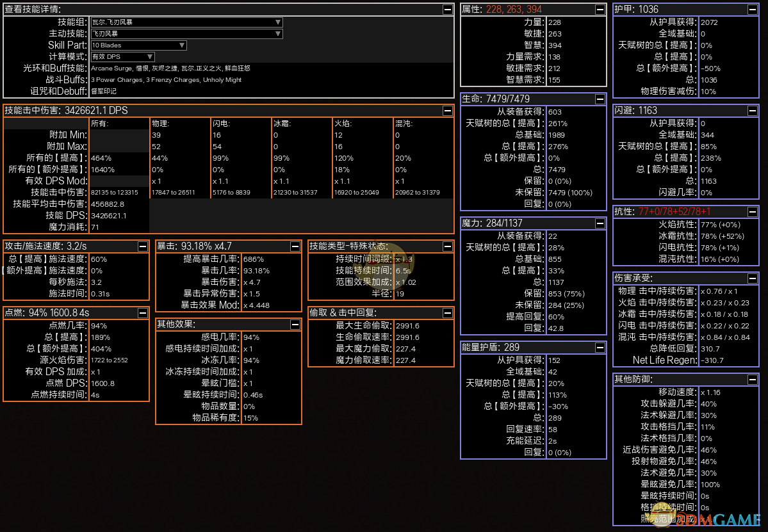Image resolution: width=768 pixels, height=532 pixels.
Task: Hide the 抗性 resistances panel
Action: point(752,212)
